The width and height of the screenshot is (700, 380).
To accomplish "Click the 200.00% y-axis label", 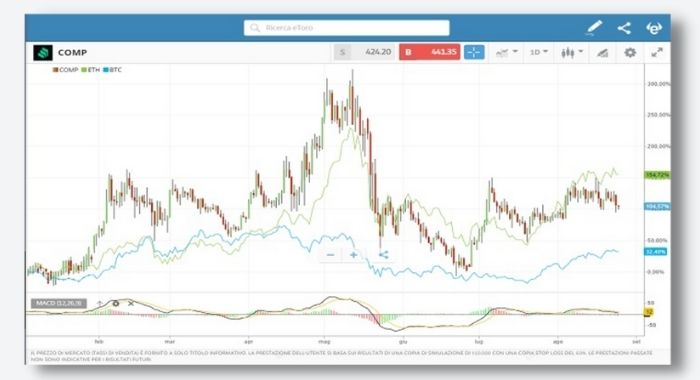I will 658,146.
